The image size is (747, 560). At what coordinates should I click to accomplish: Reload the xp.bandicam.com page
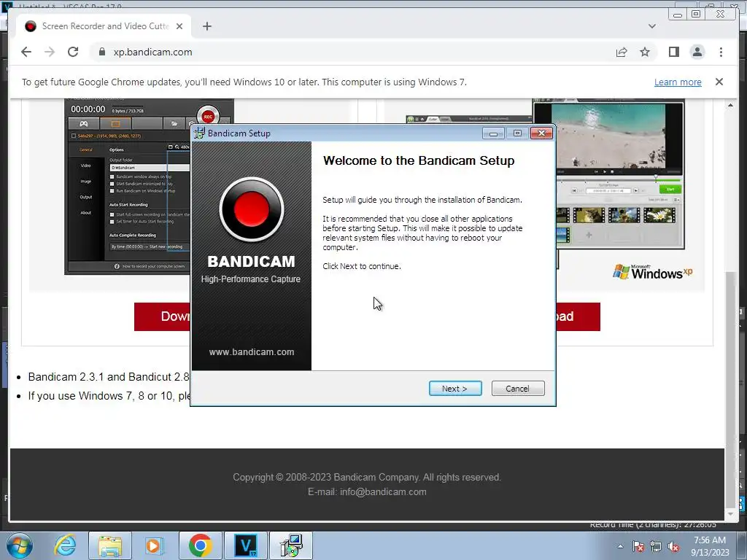pyautogui.click(x=73, y=52)
